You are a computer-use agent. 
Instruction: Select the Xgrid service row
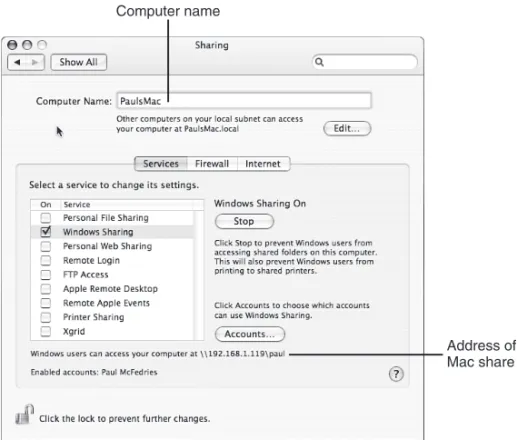112,331
